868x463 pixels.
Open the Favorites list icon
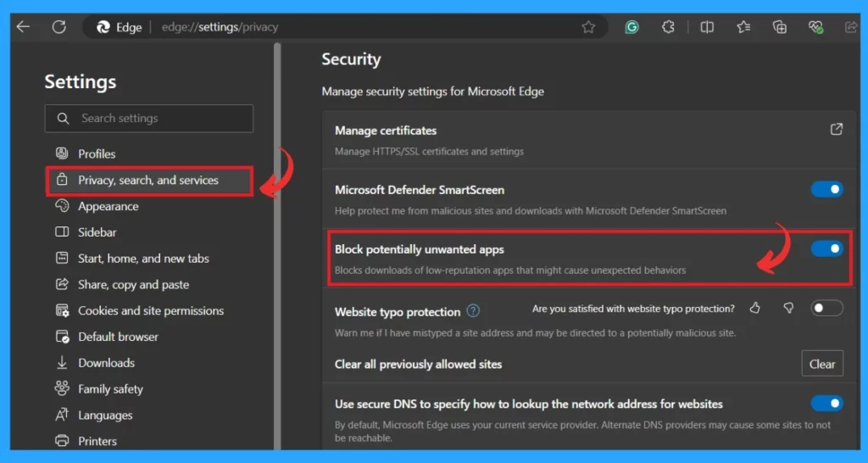point(743,26)
